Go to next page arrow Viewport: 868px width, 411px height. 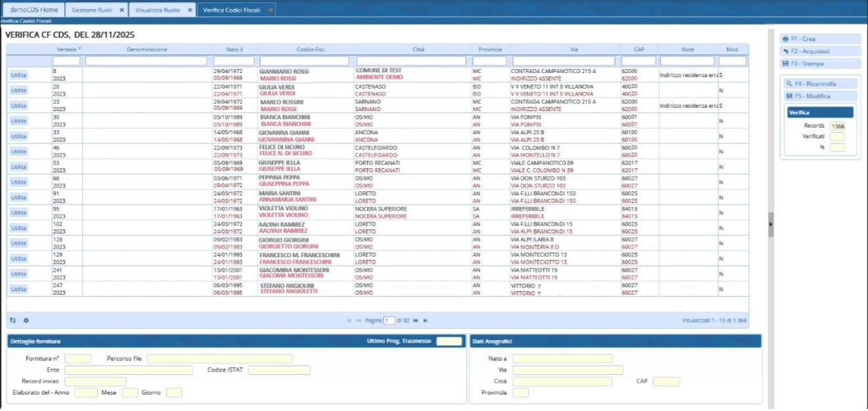pyautogui.click(x=416, y=320)
